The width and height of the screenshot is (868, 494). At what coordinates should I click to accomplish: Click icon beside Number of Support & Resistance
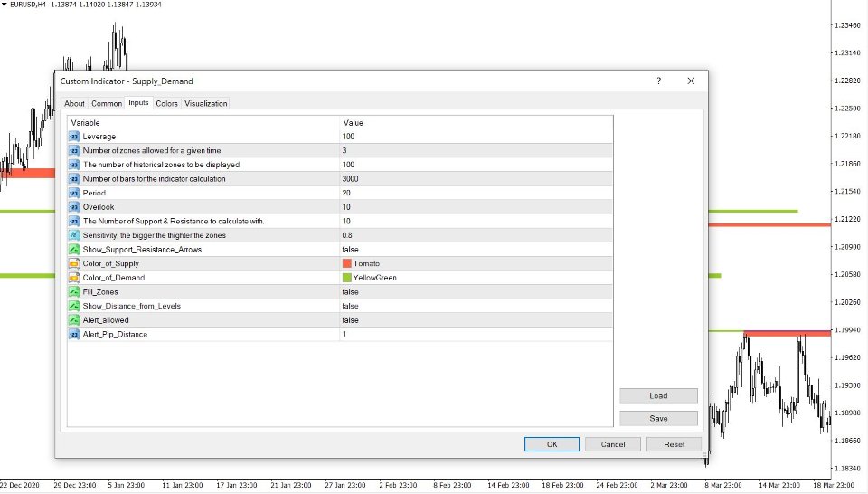tap(74, 221)
